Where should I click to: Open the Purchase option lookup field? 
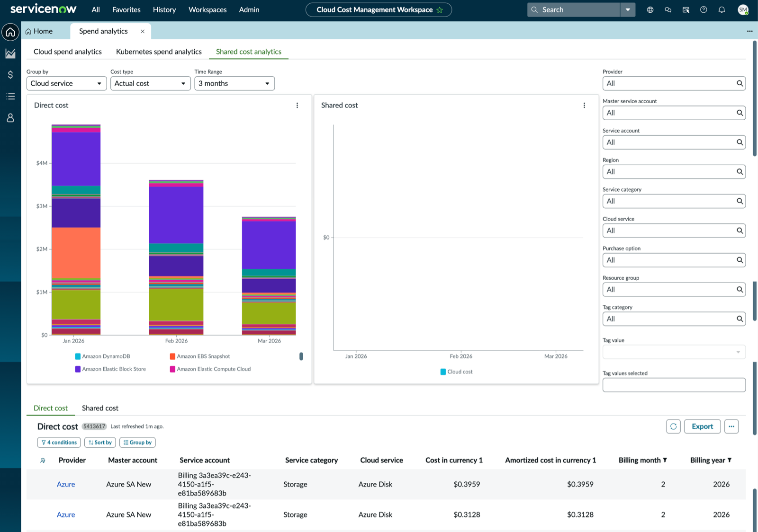click(x=674, y=260)
